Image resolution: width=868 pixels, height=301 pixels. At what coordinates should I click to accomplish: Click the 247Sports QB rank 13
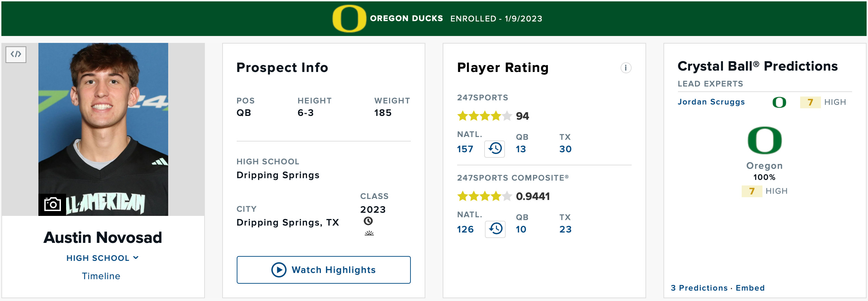521,149
